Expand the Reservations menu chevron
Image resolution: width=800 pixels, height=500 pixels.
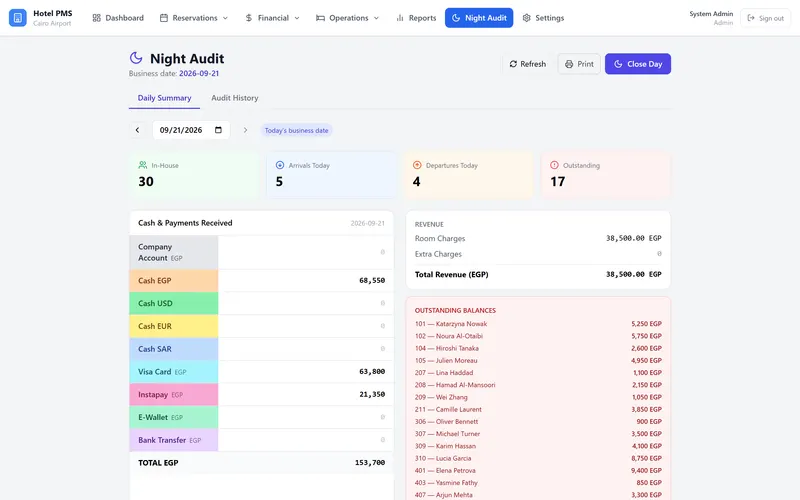pos(225,18)
